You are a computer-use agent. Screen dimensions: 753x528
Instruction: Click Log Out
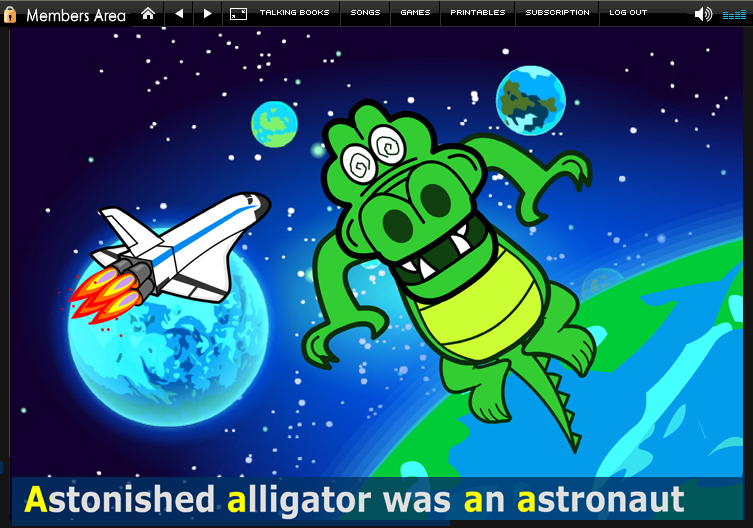coord(628,12)
